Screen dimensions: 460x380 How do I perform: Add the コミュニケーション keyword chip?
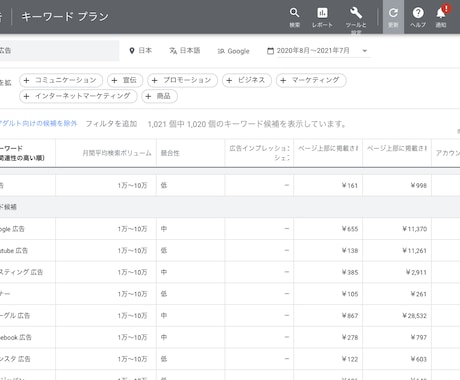(x=61, y=80)
